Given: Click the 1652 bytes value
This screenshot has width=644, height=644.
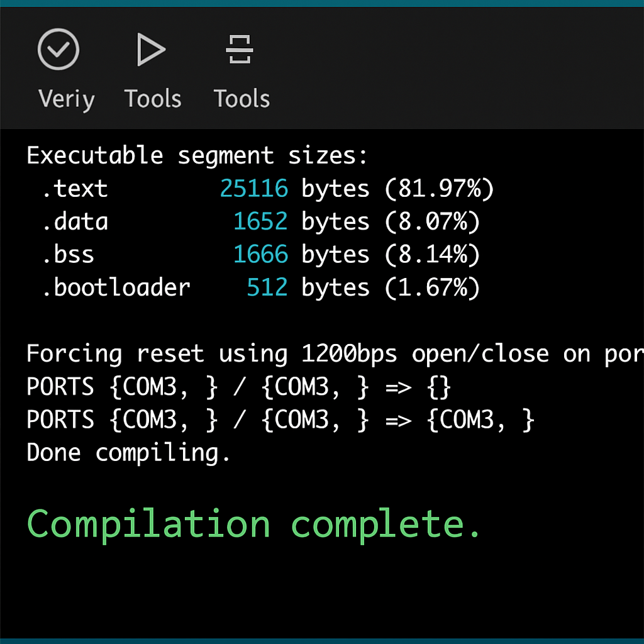Looking at the screenshot, I should pyautogui.click(x=260, y=221).
